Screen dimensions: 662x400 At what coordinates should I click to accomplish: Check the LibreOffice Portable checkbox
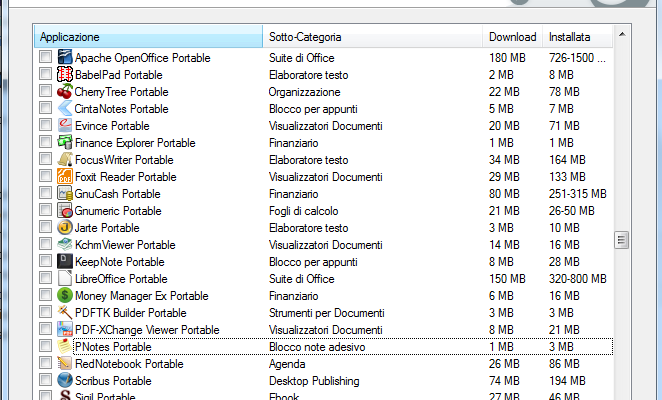tap(45, 278)
